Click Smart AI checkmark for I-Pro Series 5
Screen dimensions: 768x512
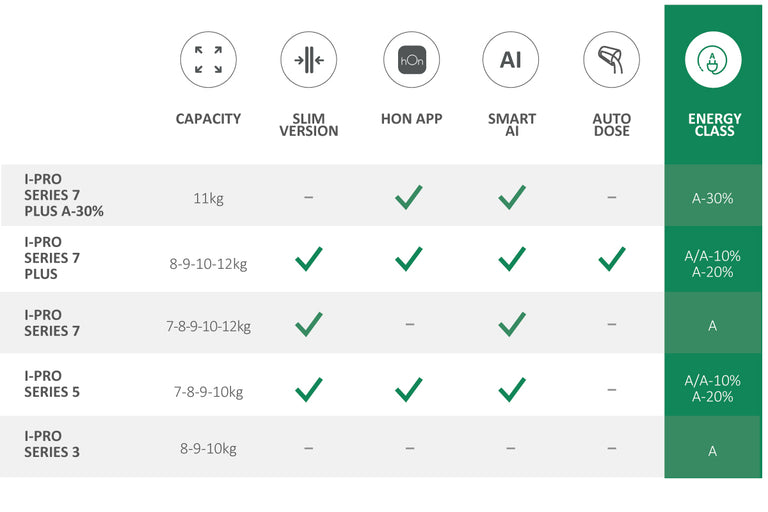click(512, 389)
